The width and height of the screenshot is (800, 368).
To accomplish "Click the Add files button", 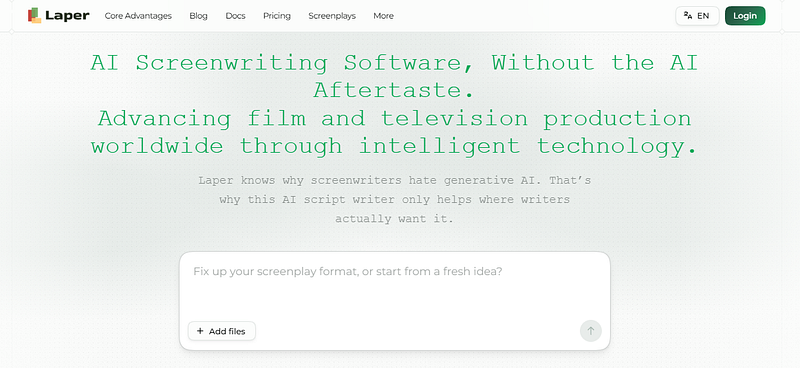I will (x=221, y=331).
